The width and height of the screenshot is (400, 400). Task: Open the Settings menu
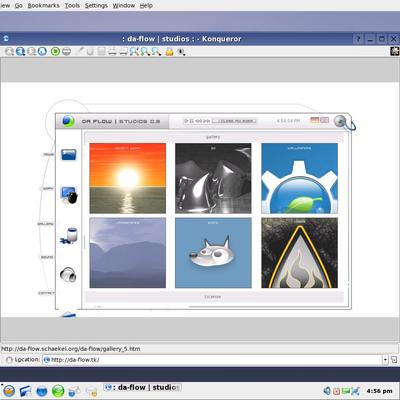click(96, 6)
